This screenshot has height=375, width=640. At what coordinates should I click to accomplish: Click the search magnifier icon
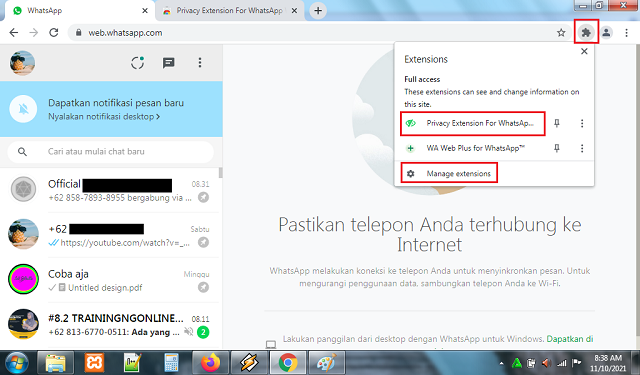click(22, 152)
